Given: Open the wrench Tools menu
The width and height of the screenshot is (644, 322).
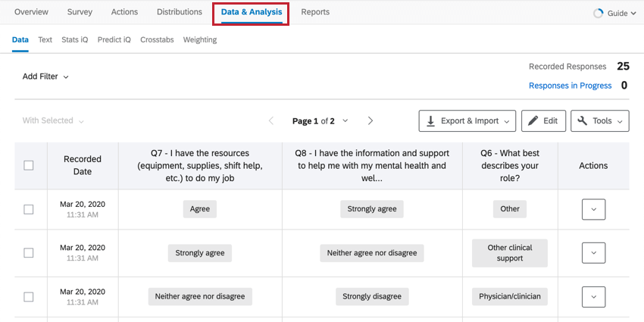Looking at the screenshot, I should pyautogui.click(x=600, y=120).
